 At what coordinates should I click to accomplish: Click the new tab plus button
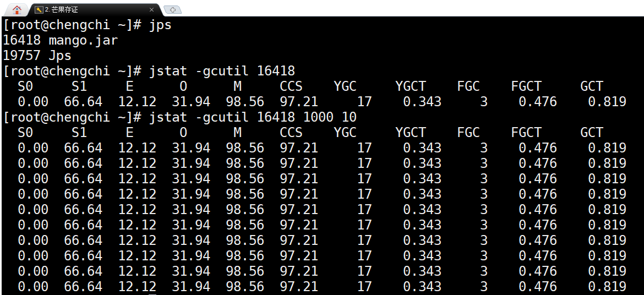[x=173, y=10]
